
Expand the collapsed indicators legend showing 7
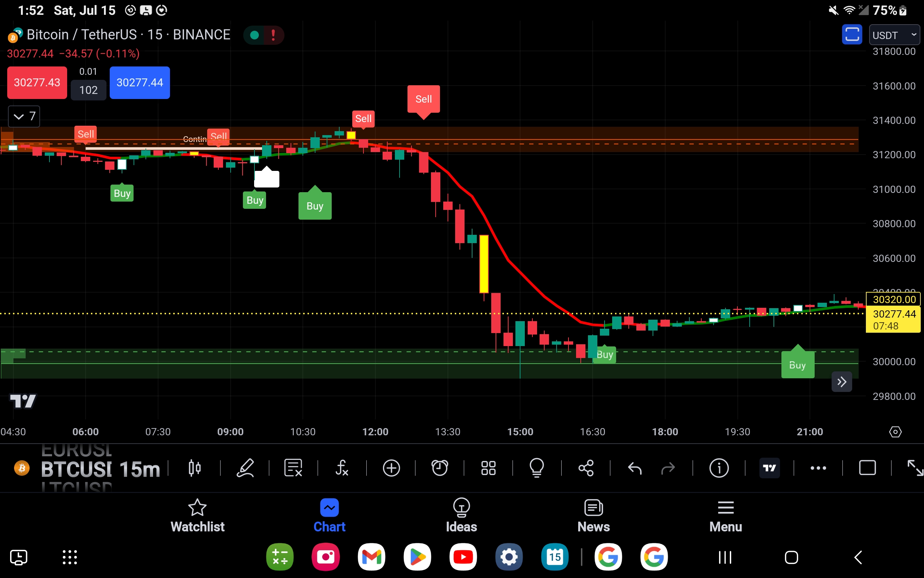point(24,116)
